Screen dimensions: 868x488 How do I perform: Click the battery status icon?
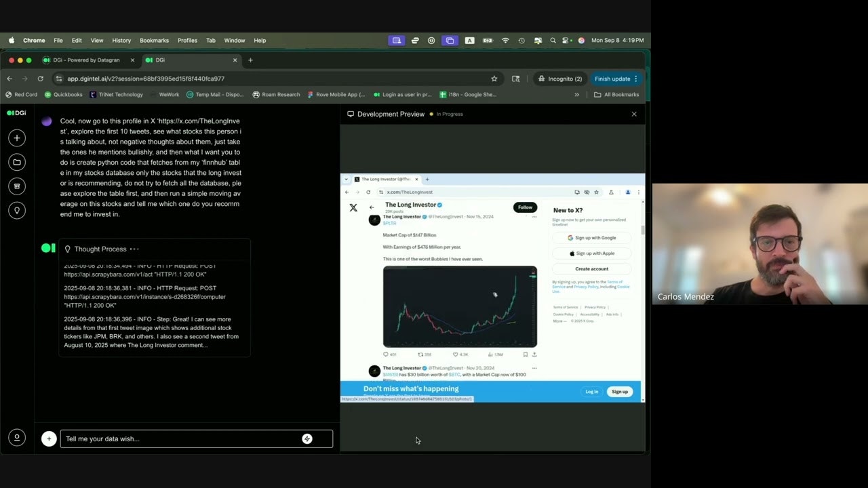(488, 41)
